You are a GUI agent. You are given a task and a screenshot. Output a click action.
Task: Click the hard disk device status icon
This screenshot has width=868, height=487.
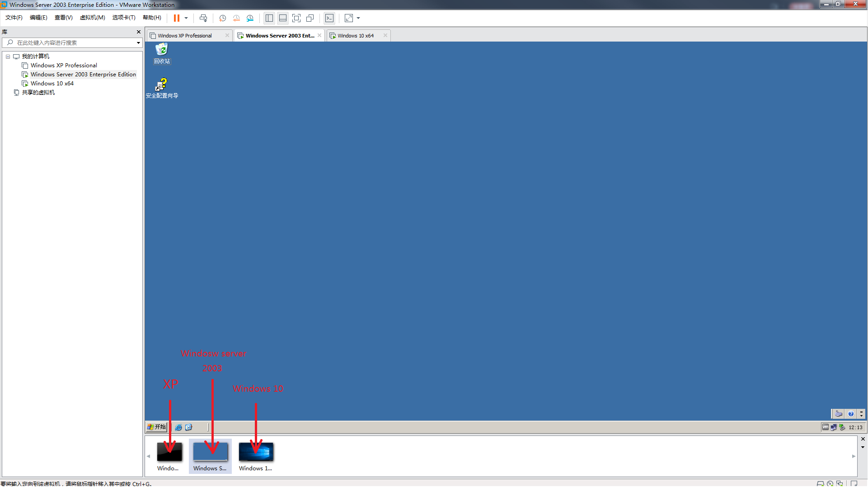click(821, 483)
